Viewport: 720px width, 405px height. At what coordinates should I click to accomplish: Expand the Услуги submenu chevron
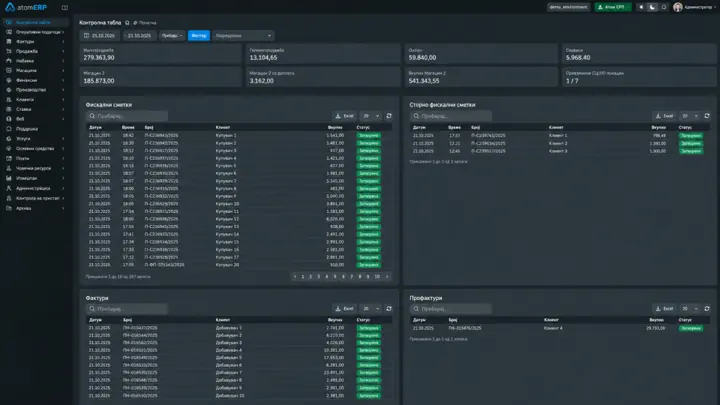pyautogui.click(x=63, y=139)
